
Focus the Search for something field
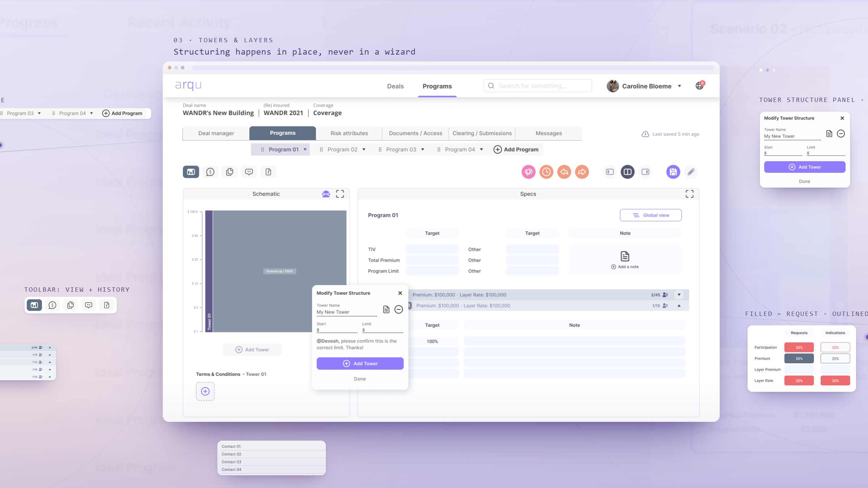pos(537,86)
